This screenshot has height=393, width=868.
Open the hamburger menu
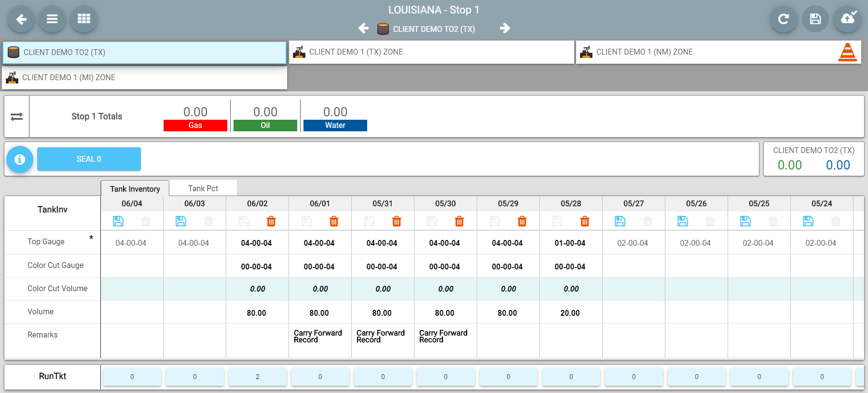pyautogui.click(x=52, y=19)
